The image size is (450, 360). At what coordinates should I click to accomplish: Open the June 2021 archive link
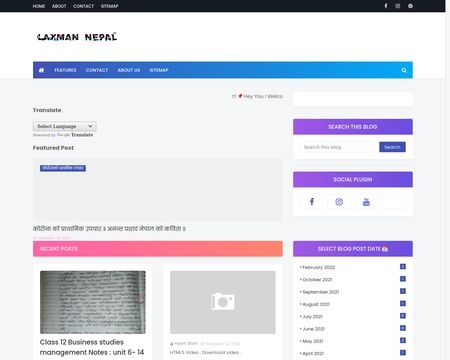pos(313,329)
